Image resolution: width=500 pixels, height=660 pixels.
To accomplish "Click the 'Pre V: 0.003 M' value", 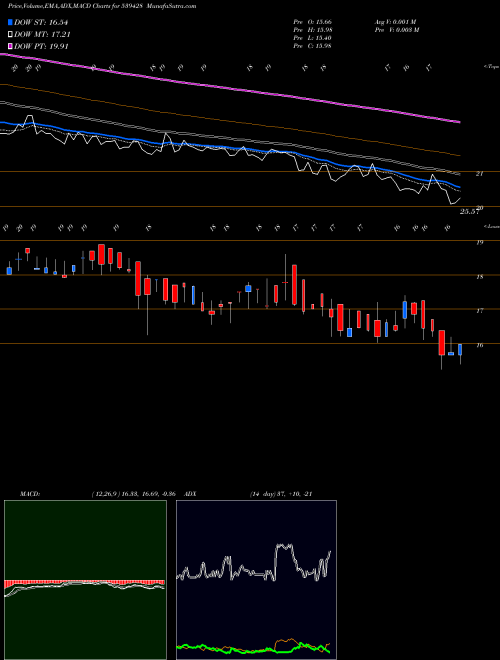I will click(x=396, y=30).
